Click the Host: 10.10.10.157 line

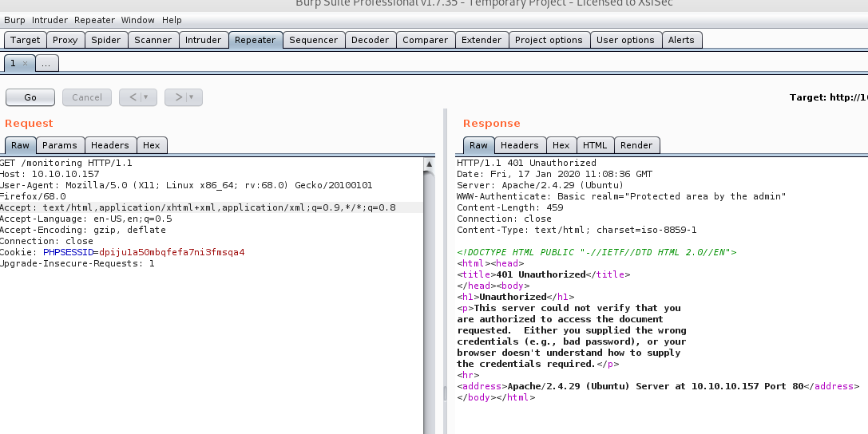pyautogui.click(x=50, y=174)
